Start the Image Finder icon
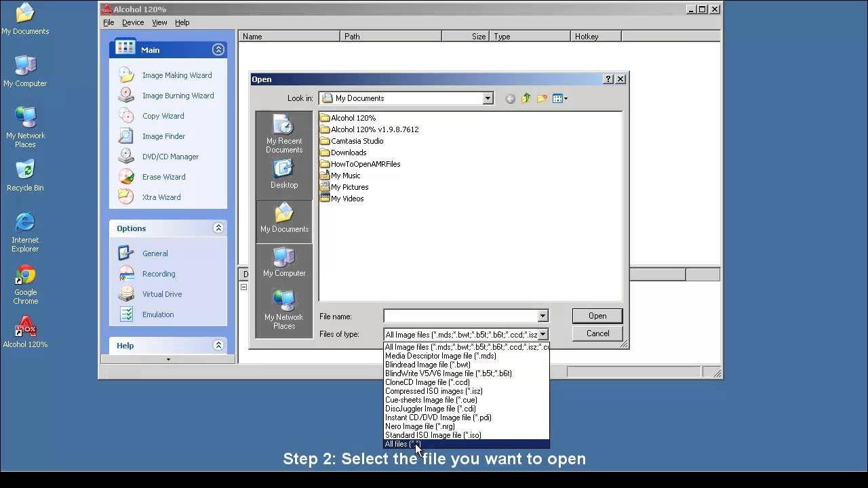Screen dimensions: 868x488 coord(126,136)
